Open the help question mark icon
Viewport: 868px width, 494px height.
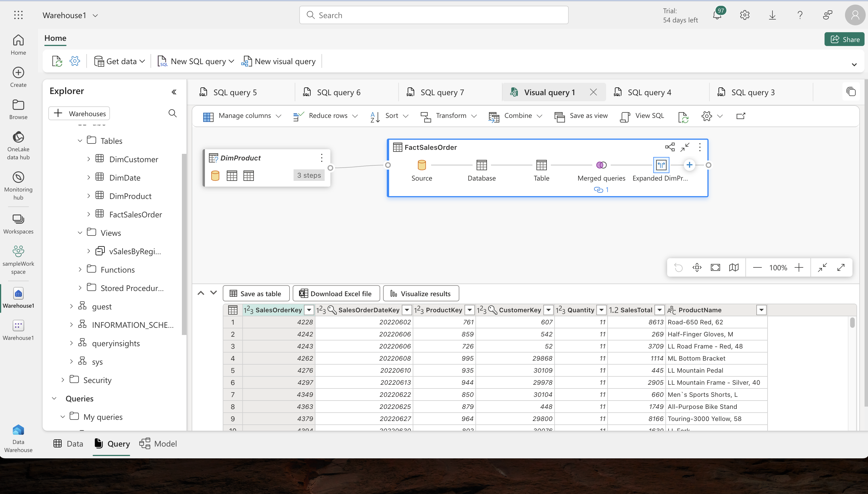(x=800, y=15)
